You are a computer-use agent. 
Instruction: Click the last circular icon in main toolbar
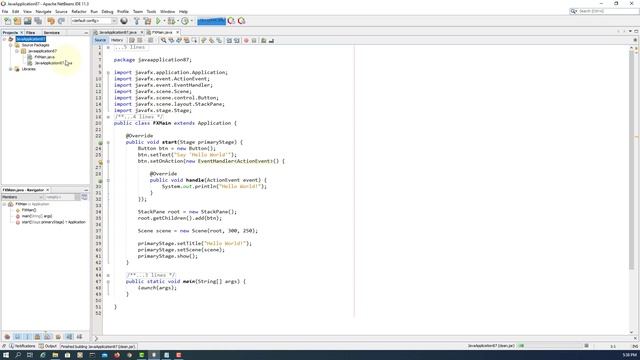242,21
